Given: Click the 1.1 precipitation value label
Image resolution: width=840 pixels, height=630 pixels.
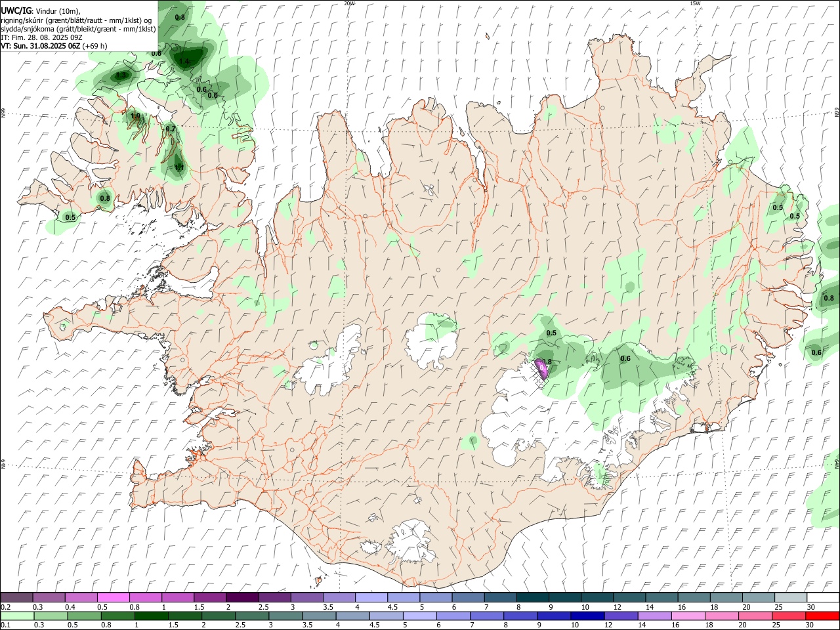Looking at the screenshot, I should [179, 167].
